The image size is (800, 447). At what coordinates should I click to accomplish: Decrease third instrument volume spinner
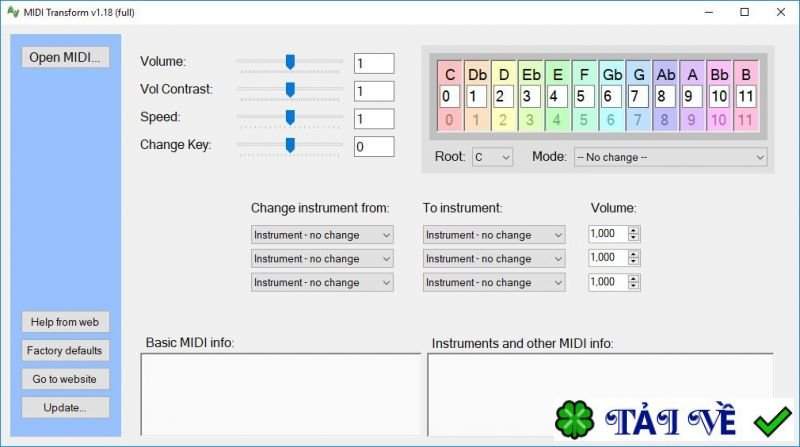pyautogui.click(x=633, y=286)
